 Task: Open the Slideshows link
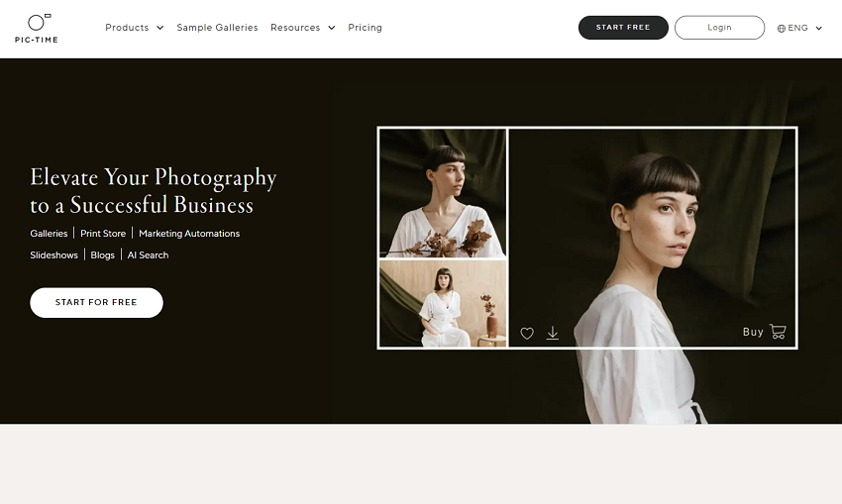coord(53,255)
